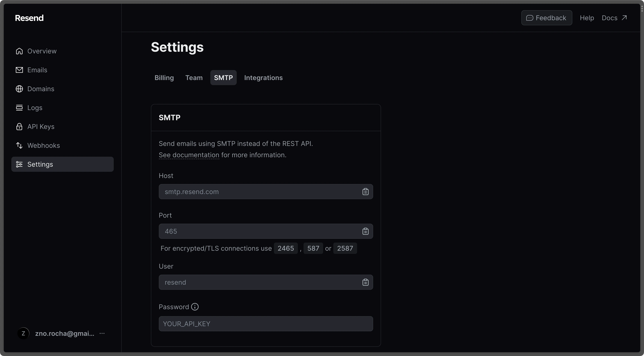Click the Overview home icon
644x356 pixels.
tap(19, 51)
